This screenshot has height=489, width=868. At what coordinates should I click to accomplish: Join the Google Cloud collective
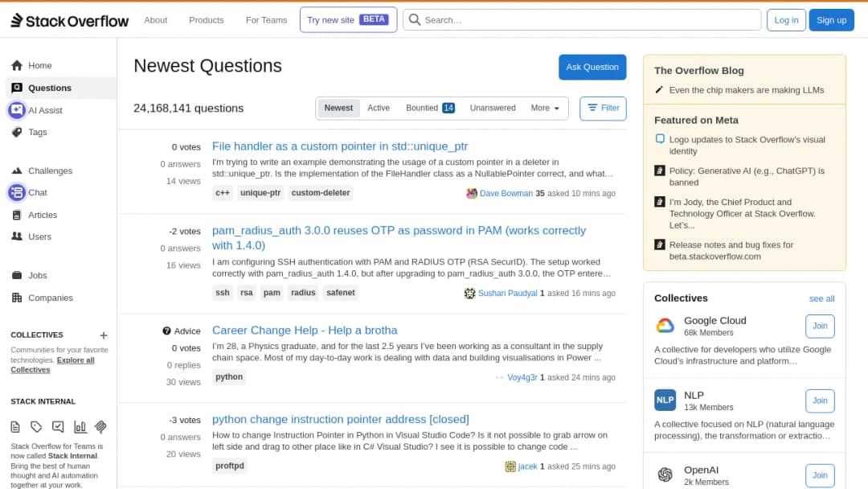tap(820, 327)
